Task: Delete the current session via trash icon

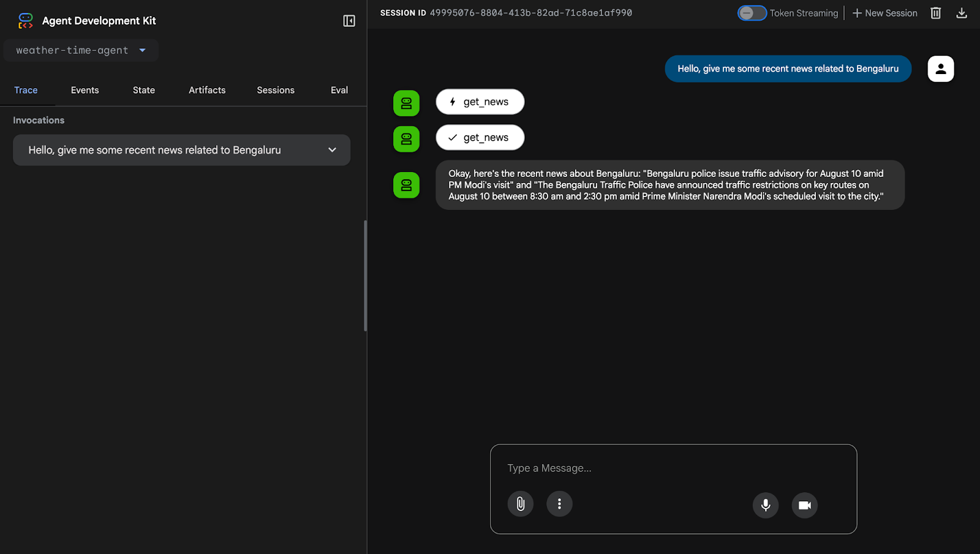Action: tap(935, 12)
